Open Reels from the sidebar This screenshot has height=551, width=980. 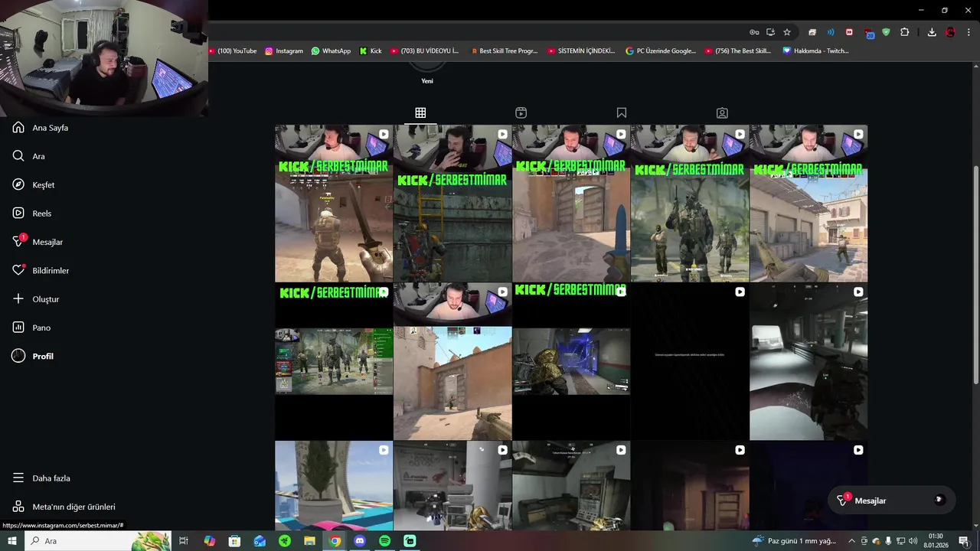(x=32, y=214)
